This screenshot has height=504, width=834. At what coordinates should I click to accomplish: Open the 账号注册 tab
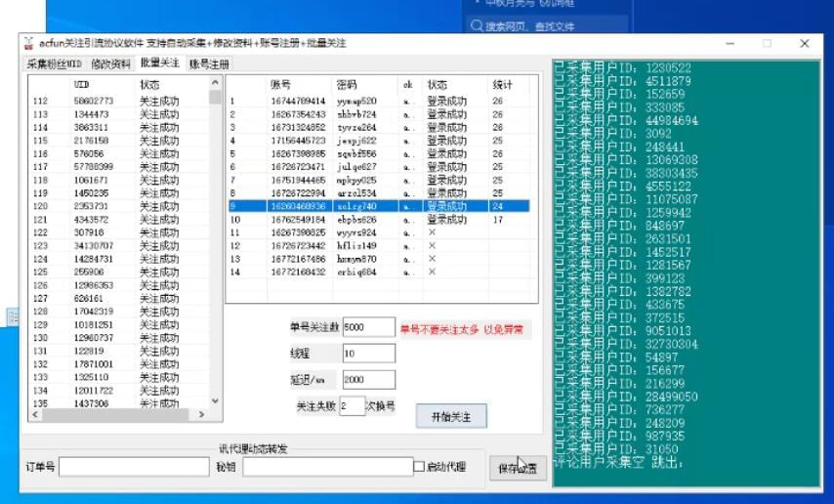point(209,64)
